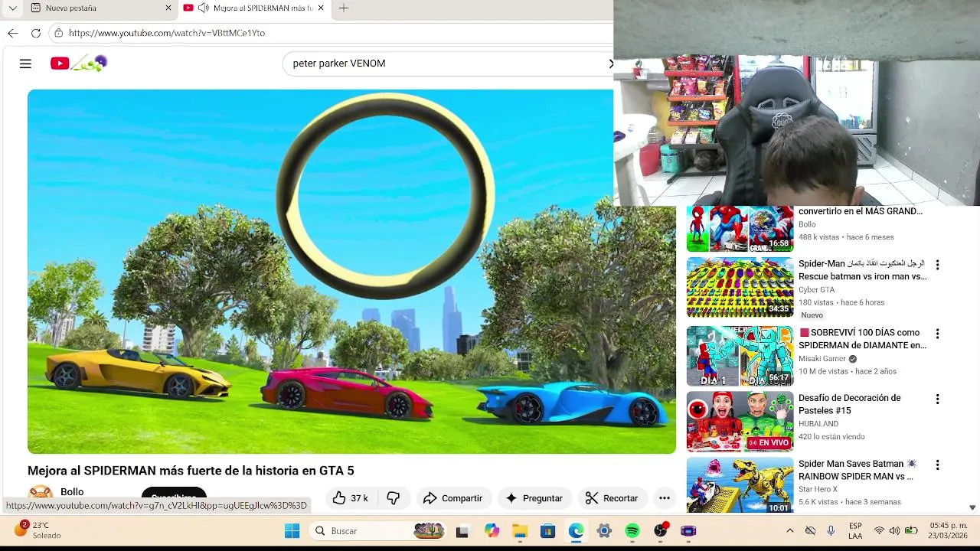The height and width of the screenshot is (551, 980).
Task: Share the video with Compartir button
Action: [452, 498]
